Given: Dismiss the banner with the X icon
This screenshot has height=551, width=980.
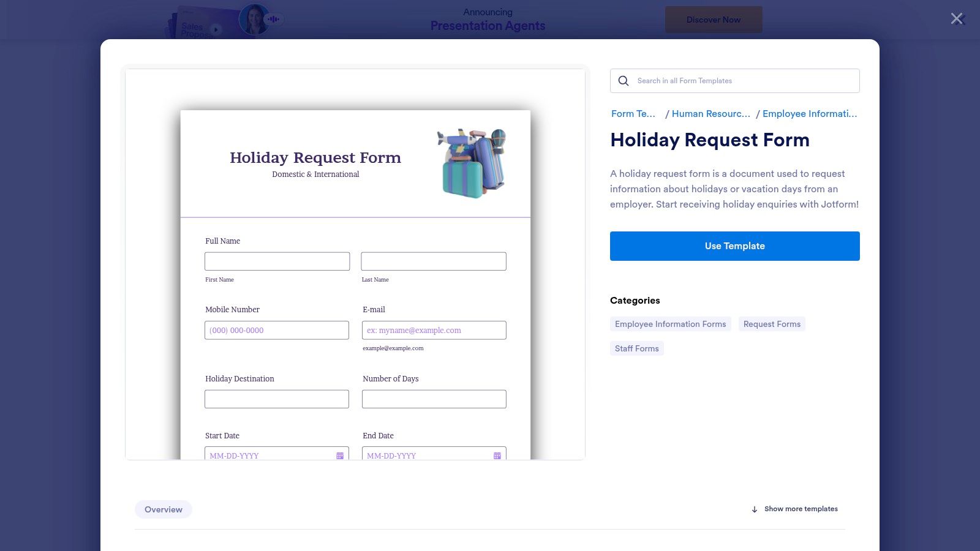Looking at the screenshot, I should [x=957, y=18].
